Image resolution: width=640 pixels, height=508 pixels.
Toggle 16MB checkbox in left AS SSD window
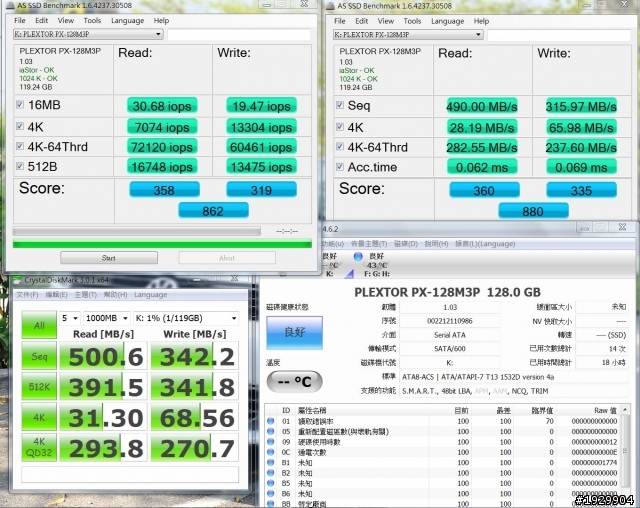20,104
